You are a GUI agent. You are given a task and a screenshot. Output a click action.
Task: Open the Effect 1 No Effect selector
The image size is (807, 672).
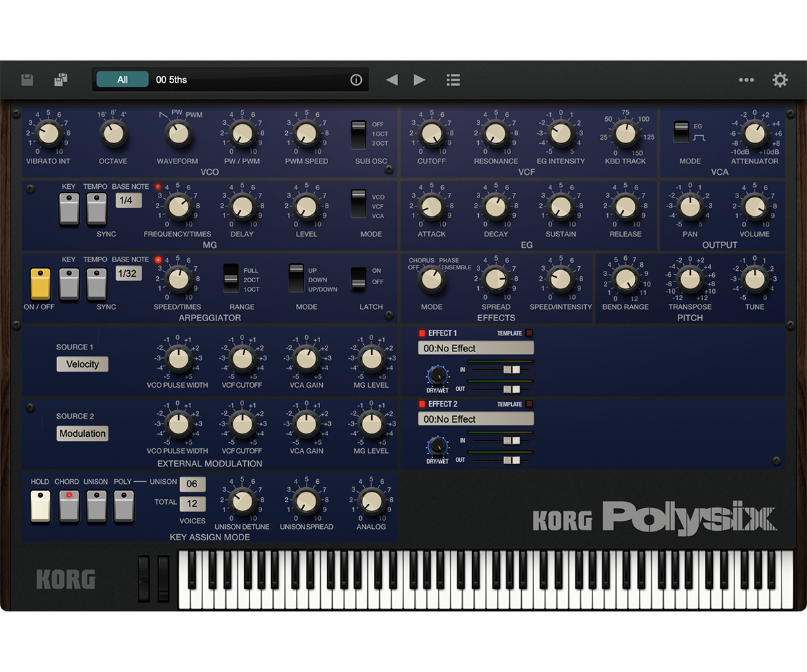(x=475, y=348)
